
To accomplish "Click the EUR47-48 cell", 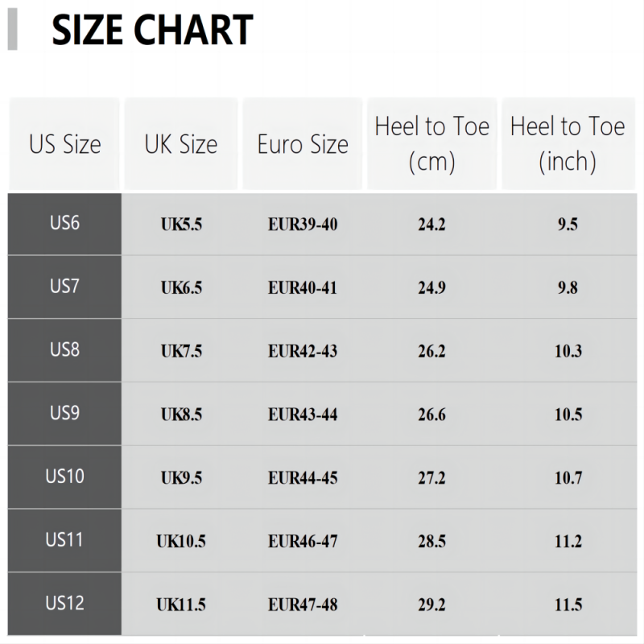I will [x=303, y=605].
